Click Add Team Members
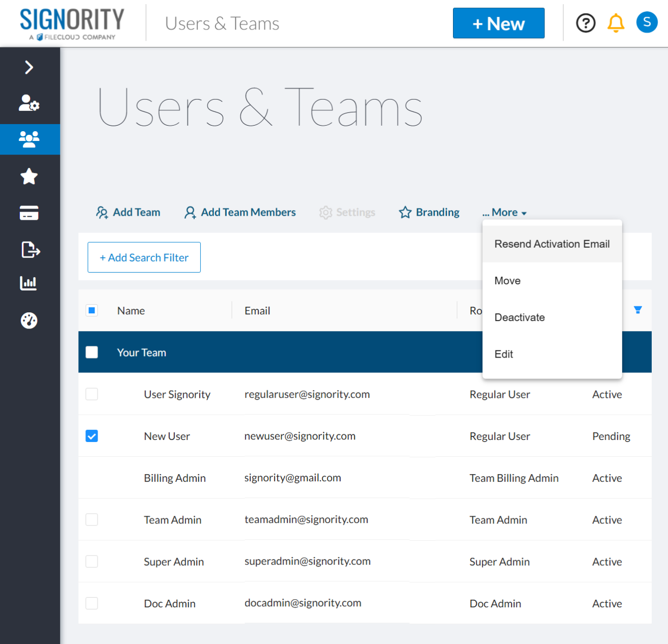Viewport: 668px width, 644px height. [240, 212]
